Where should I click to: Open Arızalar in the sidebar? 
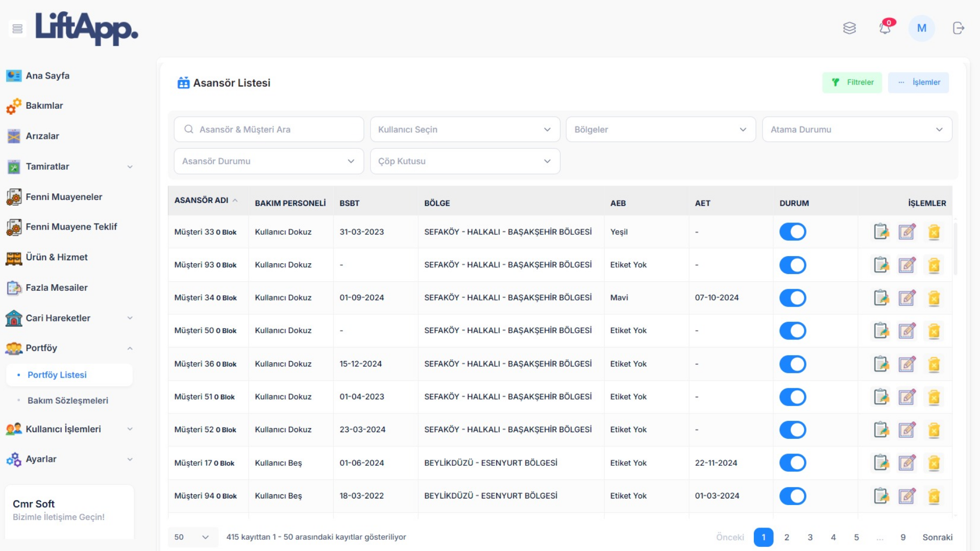point(42,136)
